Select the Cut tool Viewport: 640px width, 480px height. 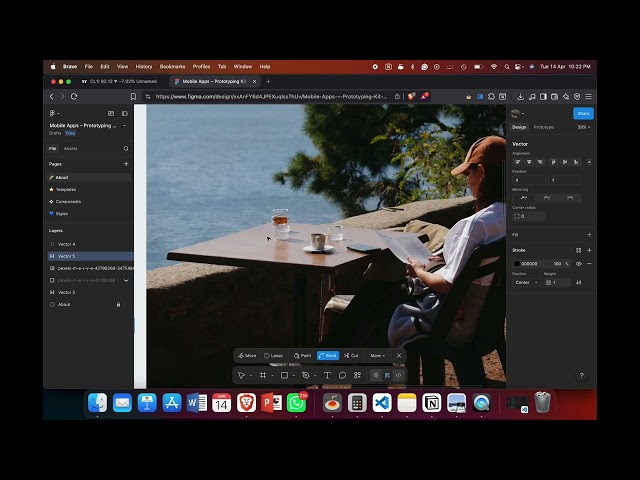[x=351, y=356]
